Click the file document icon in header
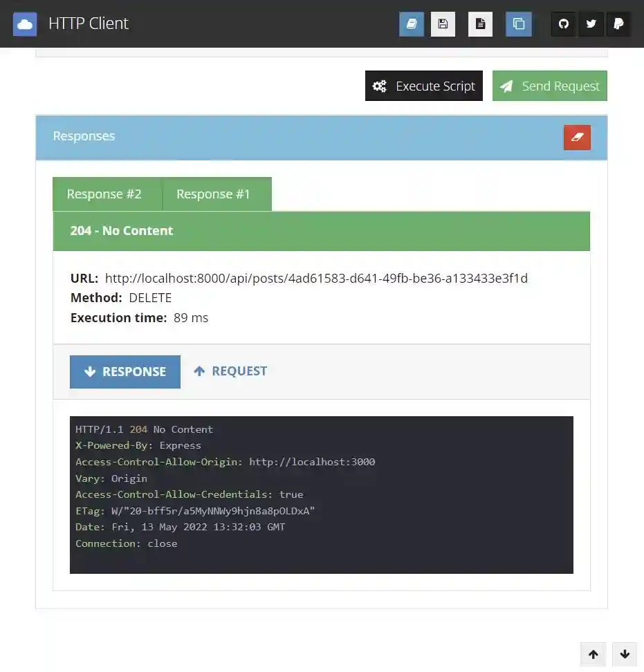The height and width of the screenshot is (672, 644). click(x=480, y=24)
